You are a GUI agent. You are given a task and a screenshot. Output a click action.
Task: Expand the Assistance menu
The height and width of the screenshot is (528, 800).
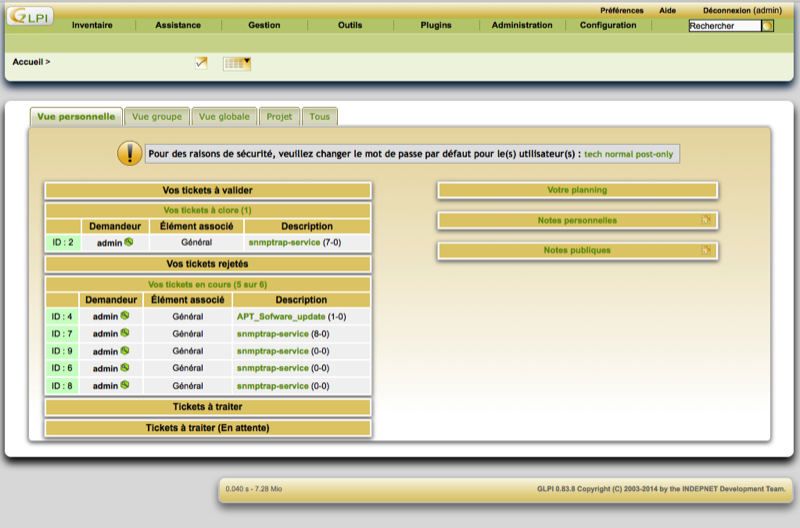pyautogui.click(x=178, y=25)
